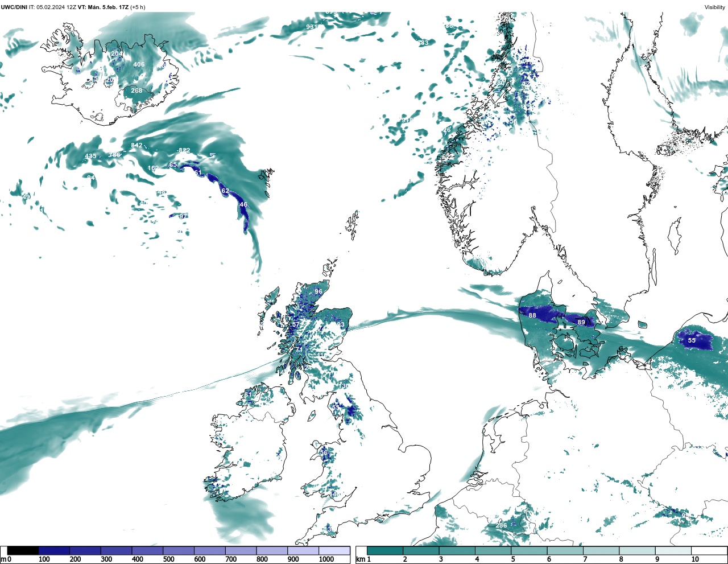Click the 'UWC/DINI' model label in header
This screenshot has height=564, width=728.
(14, 7)
